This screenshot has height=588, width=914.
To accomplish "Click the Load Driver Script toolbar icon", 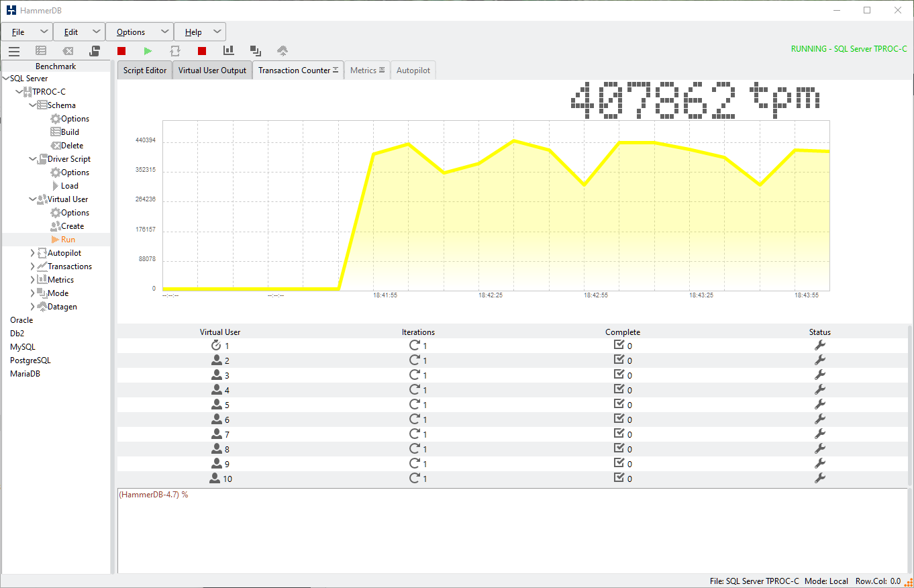I will [x=95, y=51].
